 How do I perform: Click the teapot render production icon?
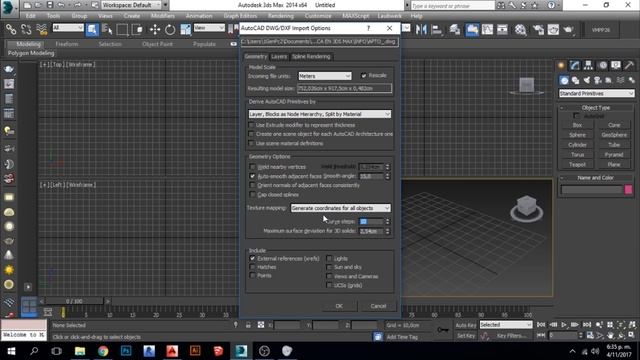[569, 29]
